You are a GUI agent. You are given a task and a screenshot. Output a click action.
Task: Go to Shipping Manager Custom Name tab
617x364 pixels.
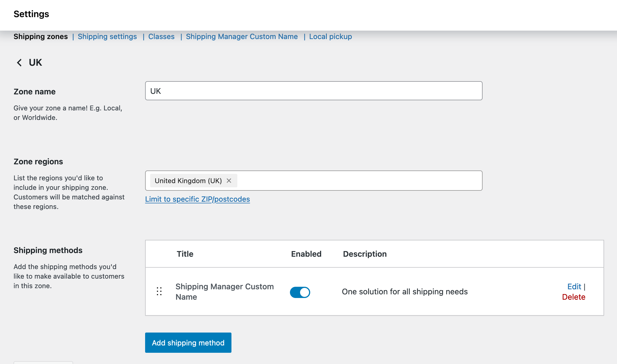pos(242,37)
